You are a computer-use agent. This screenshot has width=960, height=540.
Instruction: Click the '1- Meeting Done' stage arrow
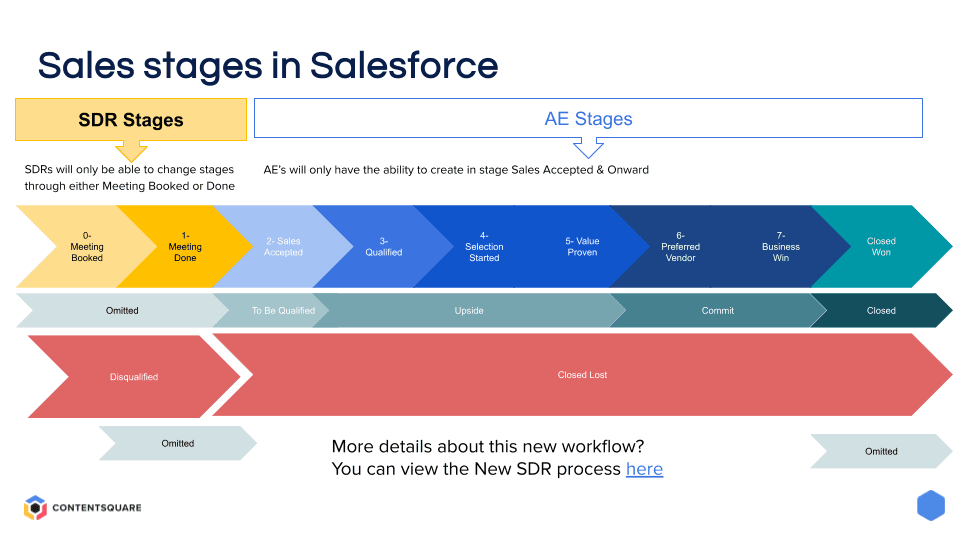[185, 247]
